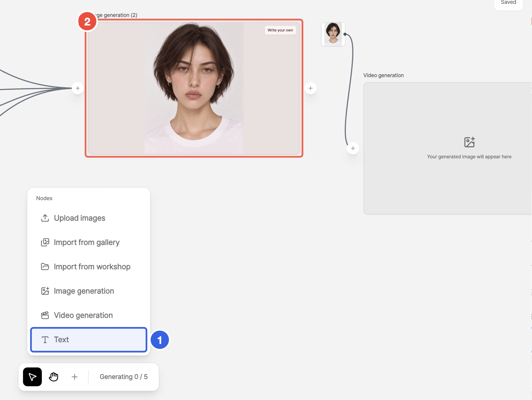532x400 pixels.
Task: Open the add node plus button in toolbar
Action: 75,377
